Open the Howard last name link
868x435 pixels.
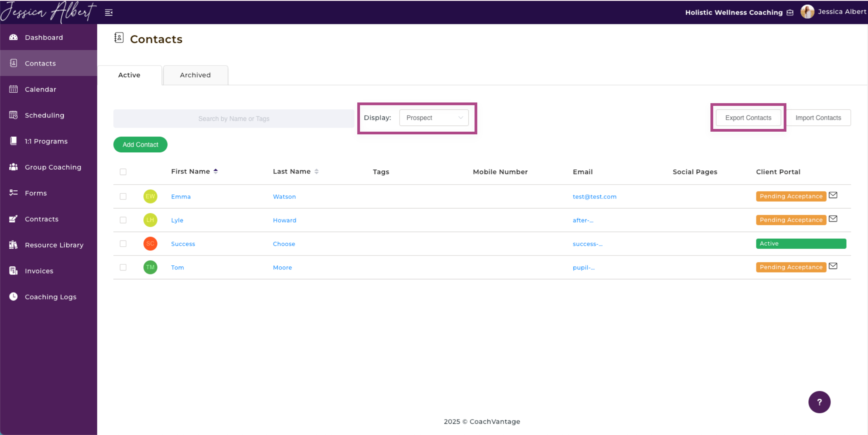pos(284,220)
